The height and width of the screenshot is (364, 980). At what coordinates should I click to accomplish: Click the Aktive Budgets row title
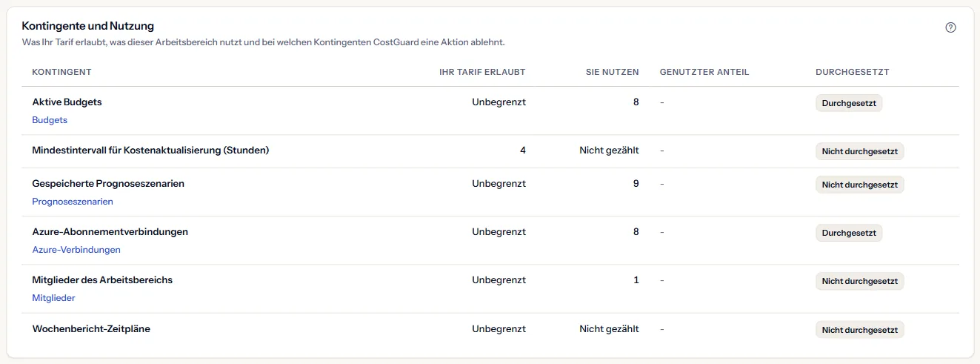[67, 102]
